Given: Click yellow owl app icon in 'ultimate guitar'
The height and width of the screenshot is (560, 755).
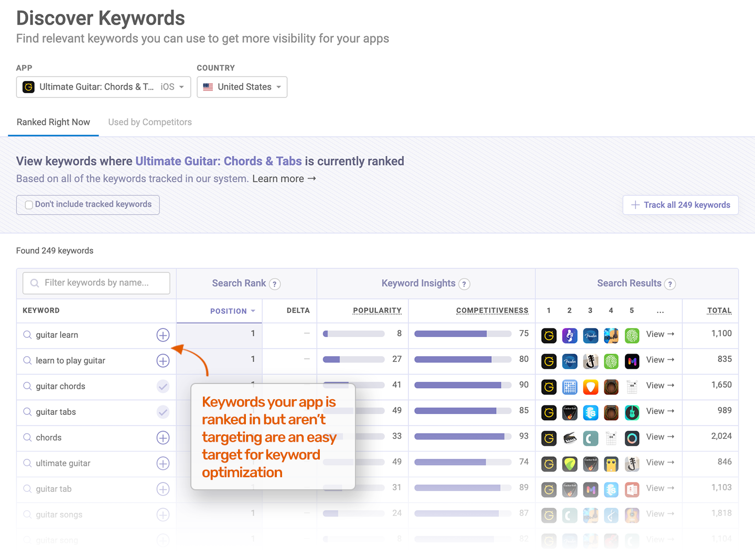Looking at the screenshot, I should pyautogui.click(x=611, y=464).
